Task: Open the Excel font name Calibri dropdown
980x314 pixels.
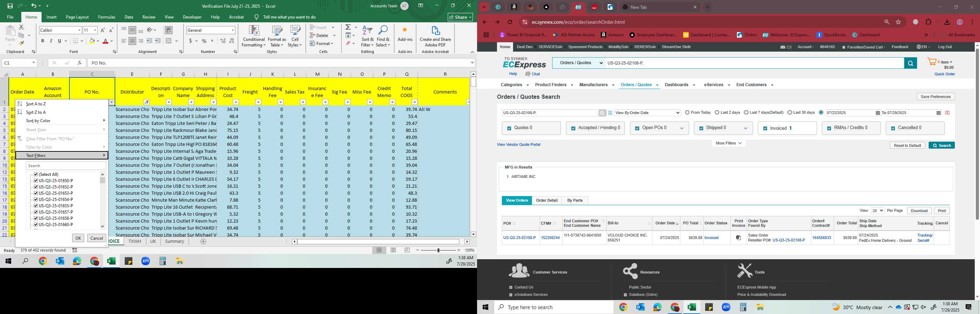Action: point(79,30)
